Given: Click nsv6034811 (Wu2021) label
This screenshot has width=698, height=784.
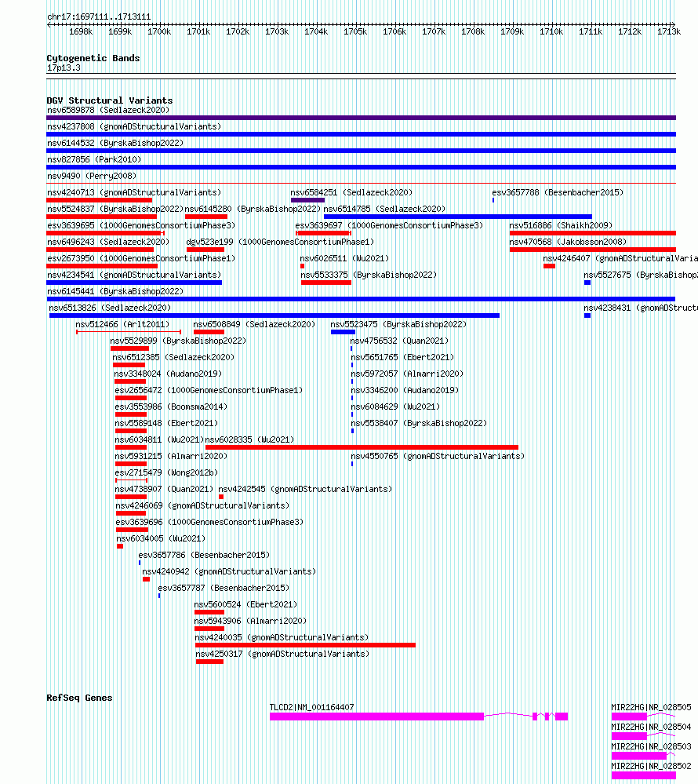Looking at the screenshot, I should pos(159,440).
